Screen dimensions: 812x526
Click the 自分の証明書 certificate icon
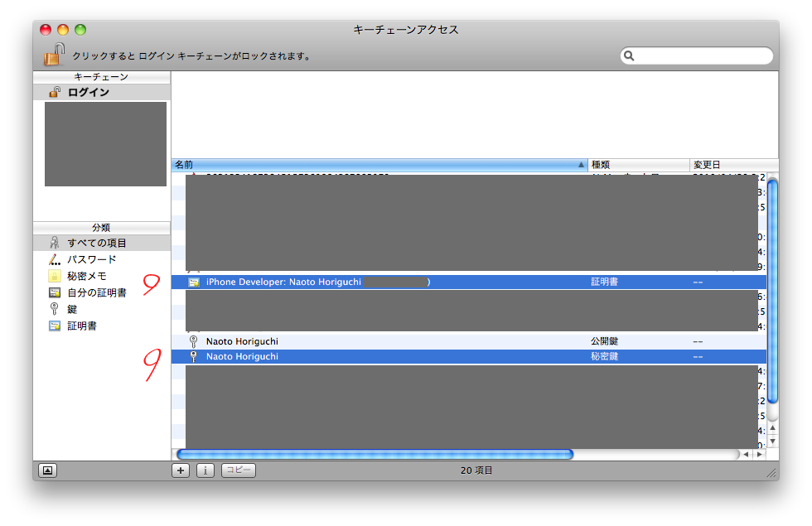pyautogui.click(x=55, y=292)
